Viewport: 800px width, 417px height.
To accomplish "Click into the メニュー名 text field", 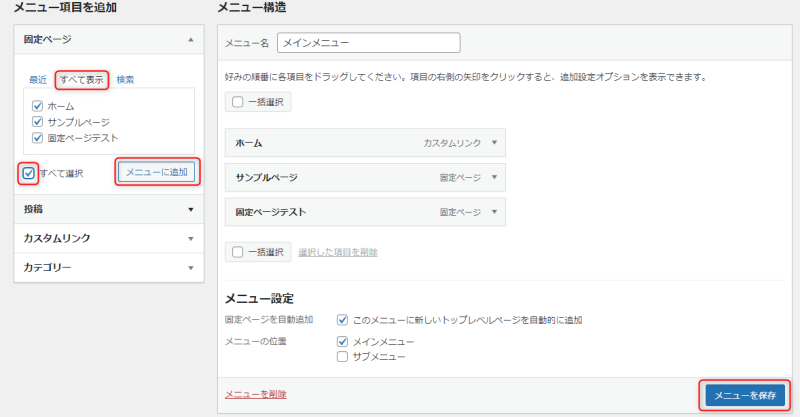I will pos(367,43).
